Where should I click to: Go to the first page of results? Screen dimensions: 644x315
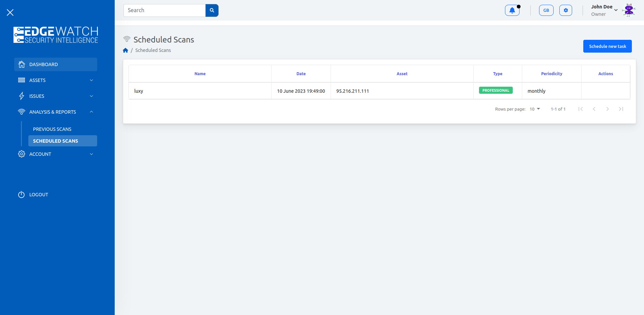(x=581, y=109)
